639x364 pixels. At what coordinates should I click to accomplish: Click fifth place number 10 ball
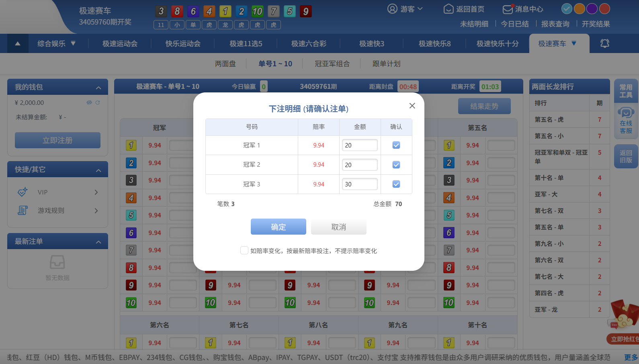click(449, 303)
